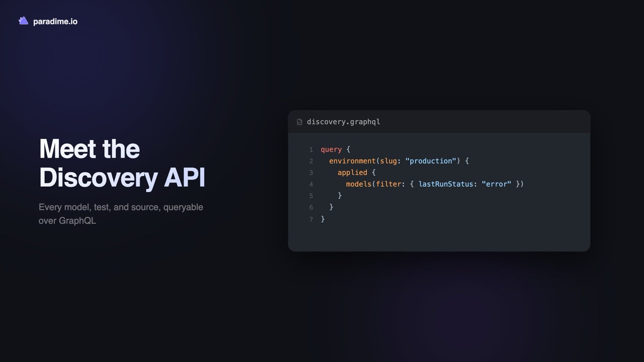Click the 'applied' field on line 3
Image resolution: width=644 pixels, height=362 pixels.
click(x=352, y=173)
